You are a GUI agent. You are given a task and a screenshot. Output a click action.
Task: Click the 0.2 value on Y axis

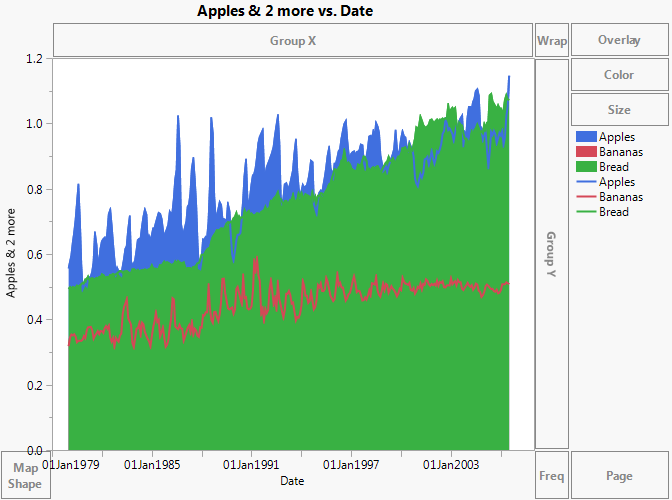[34, 385]
